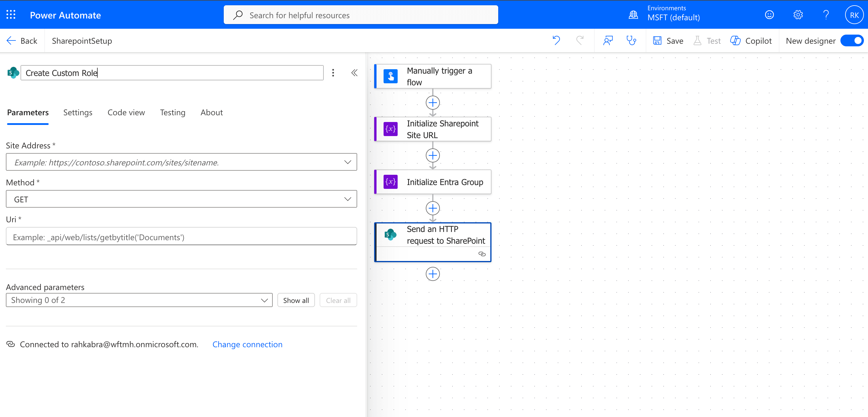The image size is (868, 417).
Task: Click the search magnifier icon
Action: coord(238,15)
